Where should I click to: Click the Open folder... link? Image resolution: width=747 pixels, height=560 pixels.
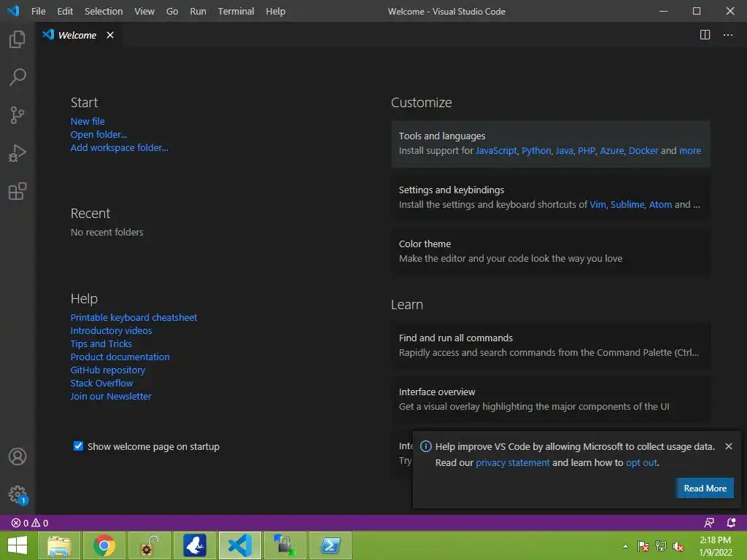coord(98,134)
